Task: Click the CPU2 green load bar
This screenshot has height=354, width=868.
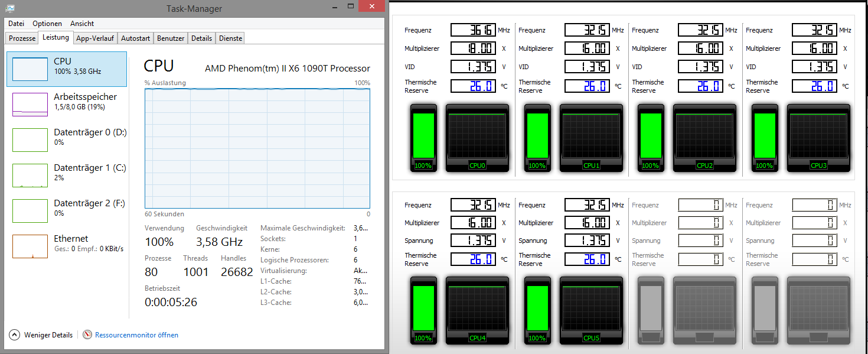Action: [x=651, y=135]
